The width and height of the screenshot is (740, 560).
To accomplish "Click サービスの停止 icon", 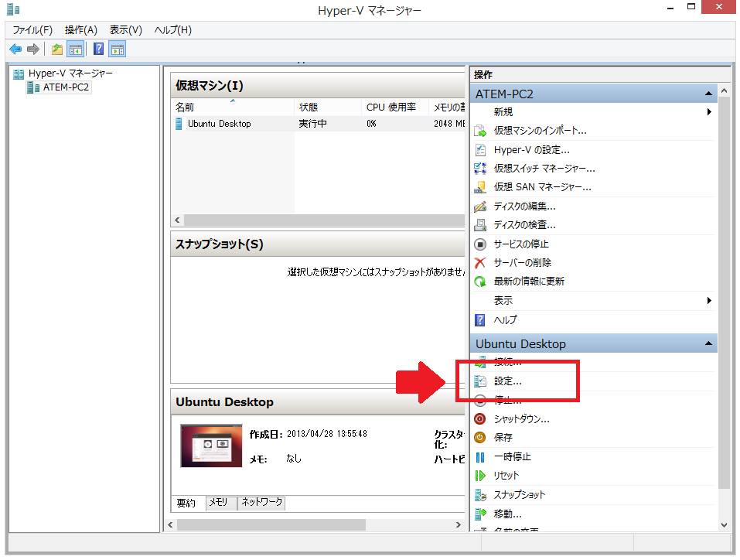I will pyautogui.click(x=480, y=244).
